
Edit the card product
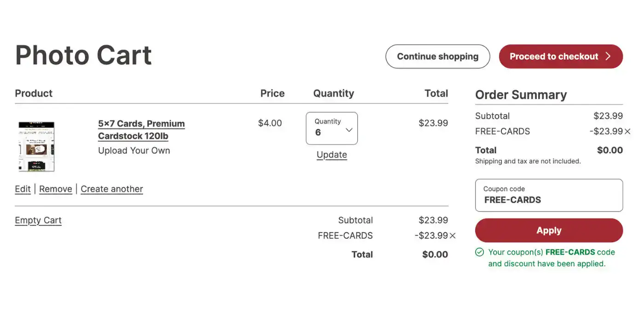(x=23, y=189)
